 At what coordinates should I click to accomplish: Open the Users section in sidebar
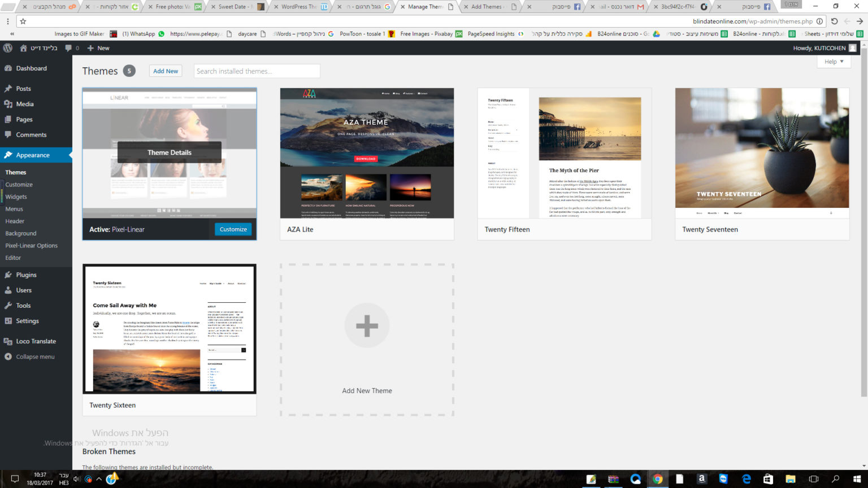point(24,290)
